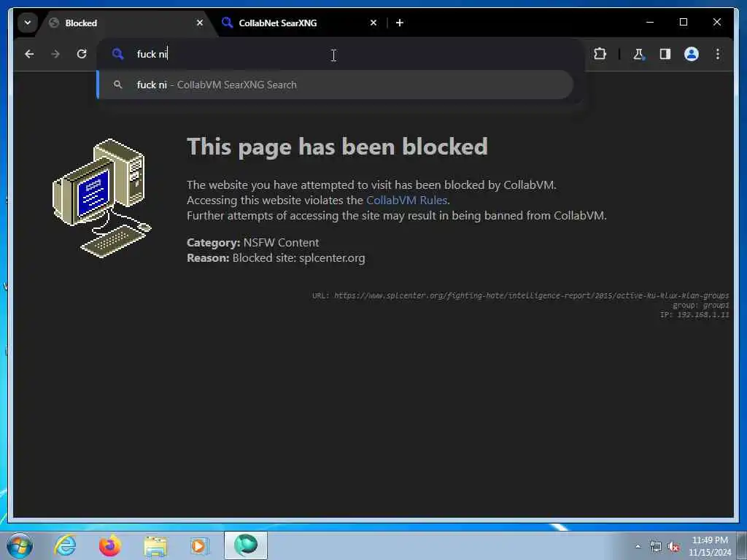Screen dimensions: 747x560
Task: Open the CollabVM Rules link
Action: pos(406,201)
